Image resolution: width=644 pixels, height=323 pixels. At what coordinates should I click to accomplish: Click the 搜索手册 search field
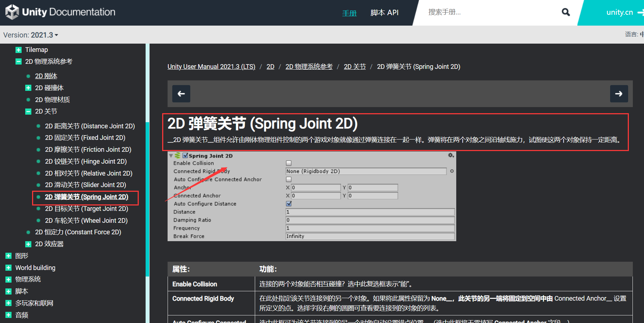[490, 12]
